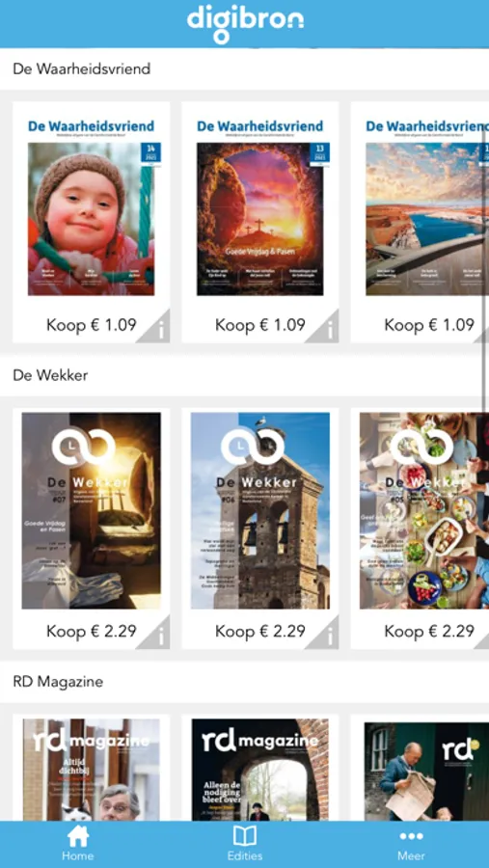Viewport: 489px width, 868px height.
Task: Open the Goede Vrijdag & Pasen cover
Action: pyautogui.click(x=260, y=219)
